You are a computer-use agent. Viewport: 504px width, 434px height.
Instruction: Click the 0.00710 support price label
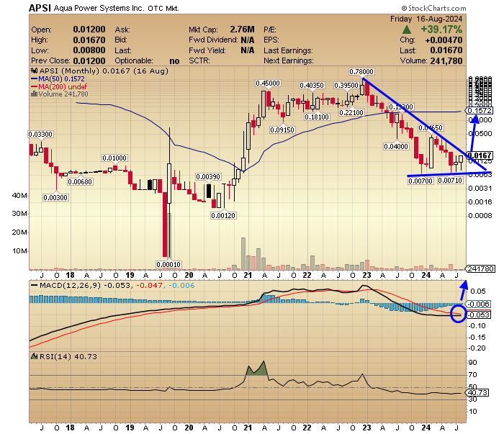[450, 181]
